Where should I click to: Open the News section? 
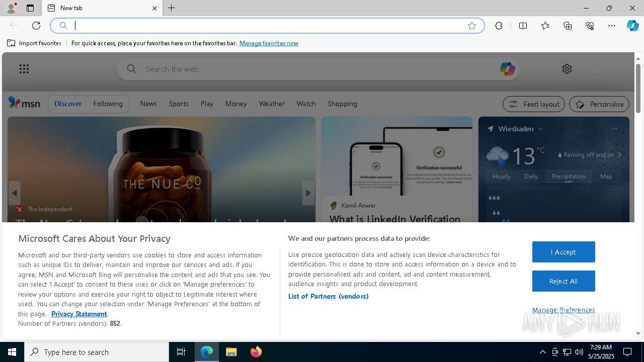(148, 104)
